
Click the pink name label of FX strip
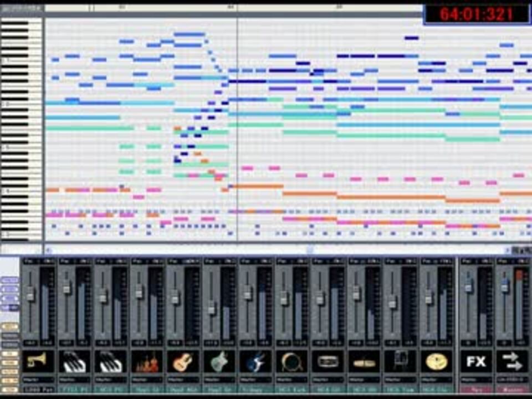477,390
